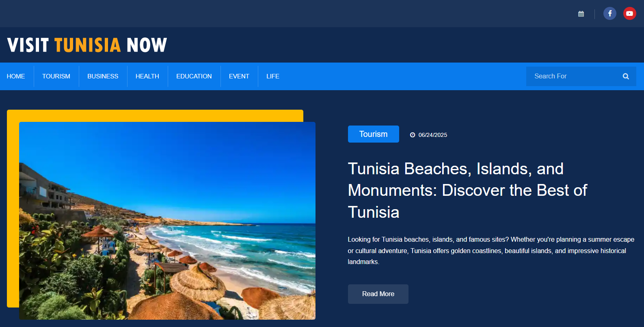Open the TOURISM menu item

[x=56, y=76]
